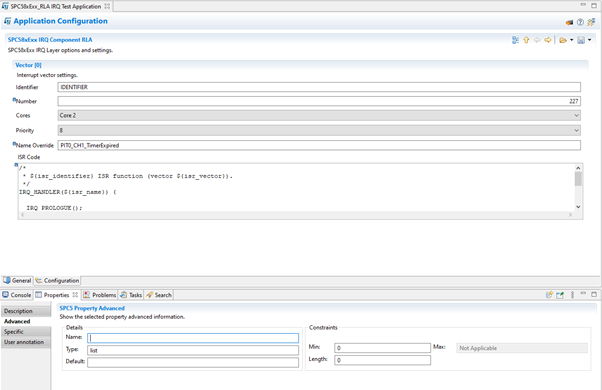The height and width of the screenshot is (390, 602).
Task: Go up one level with up arrow
Action: pos(526,40)
